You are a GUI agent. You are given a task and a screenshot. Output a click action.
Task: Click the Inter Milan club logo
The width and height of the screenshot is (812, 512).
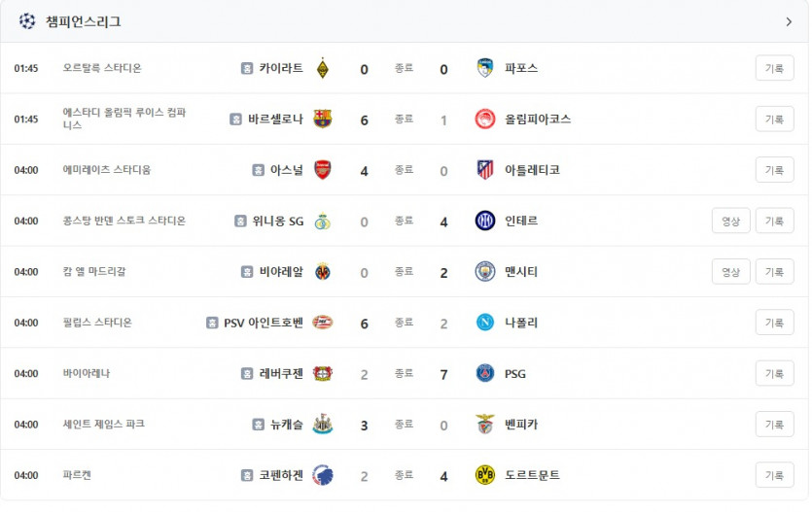tap(484, 221)
